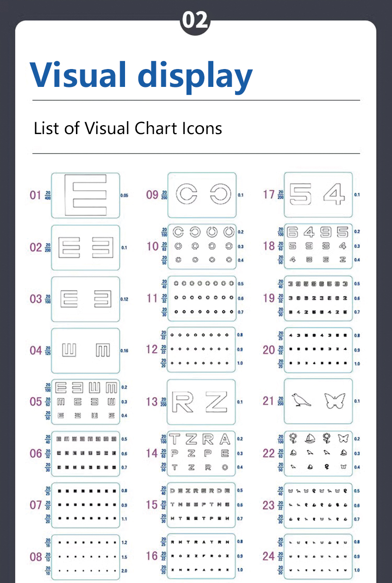Image resolution: width=392 pixels, height=583 pixels.
Task: Click chart 04 with rotated E symbols
Action: pyautogui.click(x=85, y=351)
